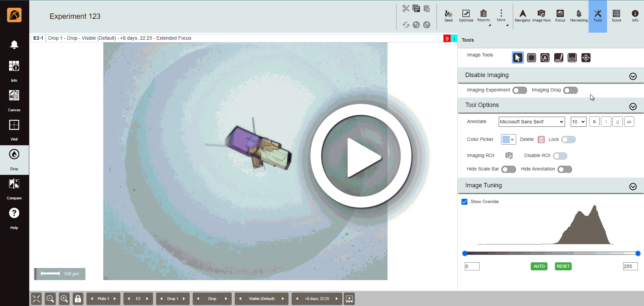The width and height of the screenshot is (644, 306).
Task: Open the Microsoft Sans Serif font dropdown
Action: [531, 122]
